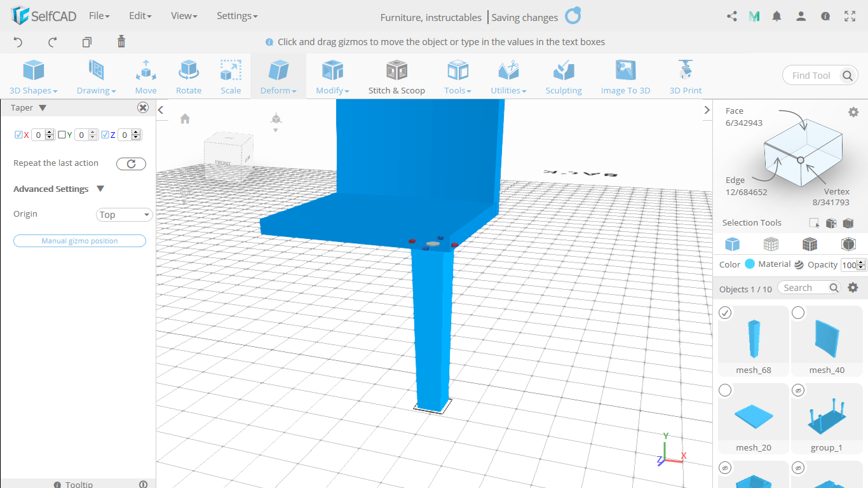Screen dimensions: 868x488
Task: Open the Modify dropdown
Action: [332, 77]
